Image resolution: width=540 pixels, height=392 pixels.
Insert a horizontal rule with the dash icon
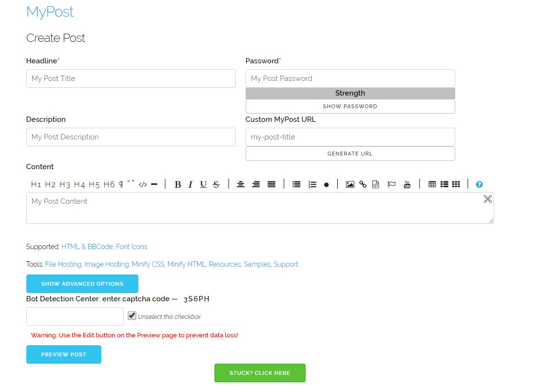tap(154, 185)
